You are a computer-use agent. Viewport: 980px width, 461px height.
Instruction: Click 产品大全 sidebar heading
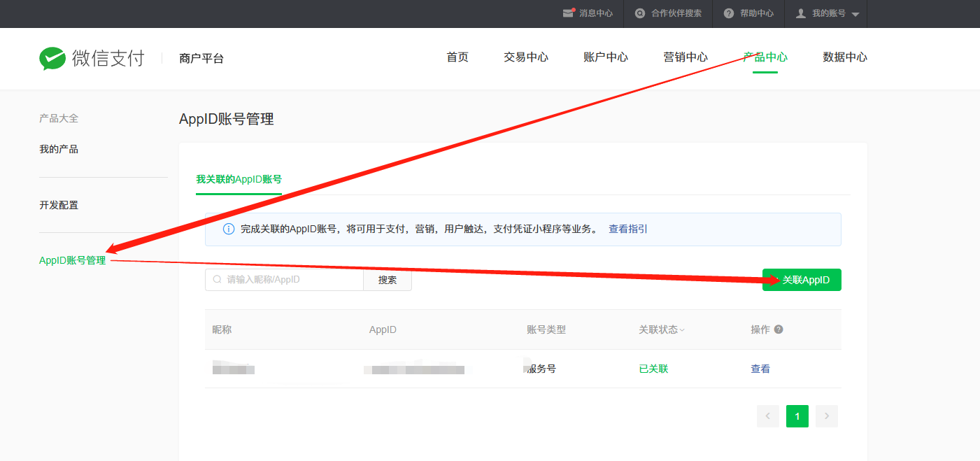pyautogui.click(x=59, y=118)
